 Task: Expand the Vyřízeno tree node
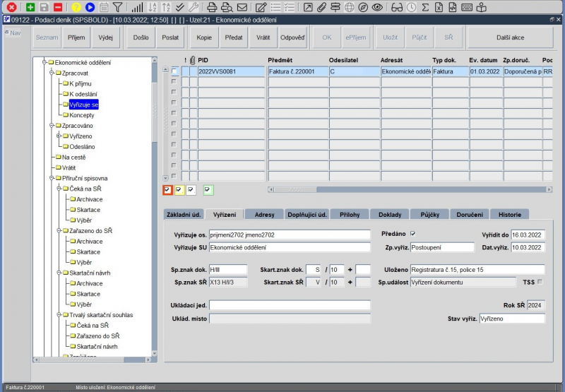[x=59, y=136]
